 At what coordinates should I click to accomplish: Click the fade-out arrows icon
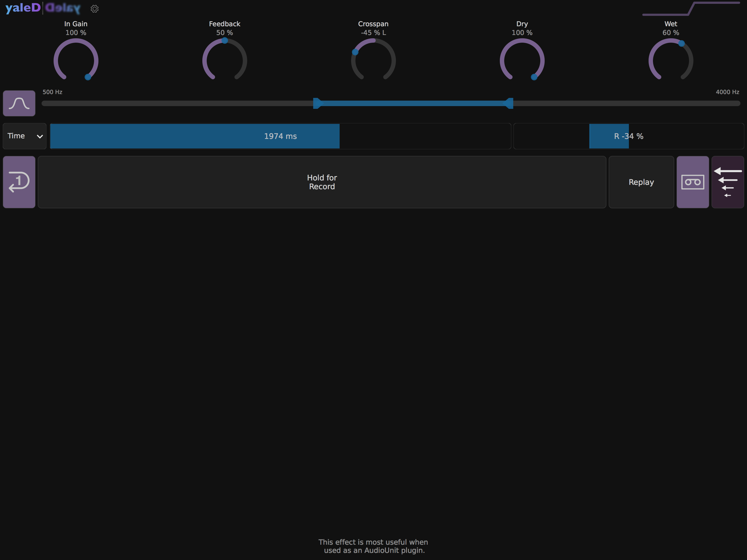728,182
